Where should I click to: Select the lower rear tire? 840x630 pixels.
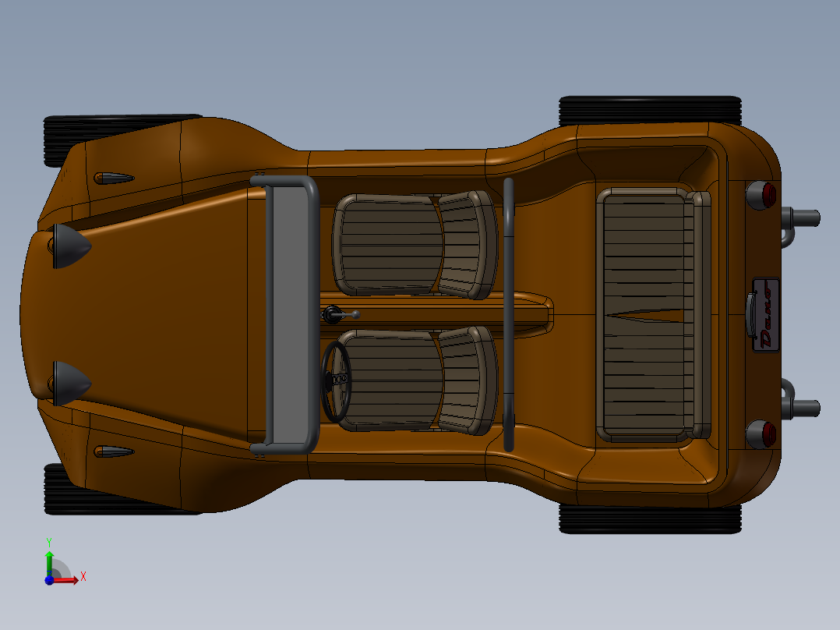click(x=650, y=519)
